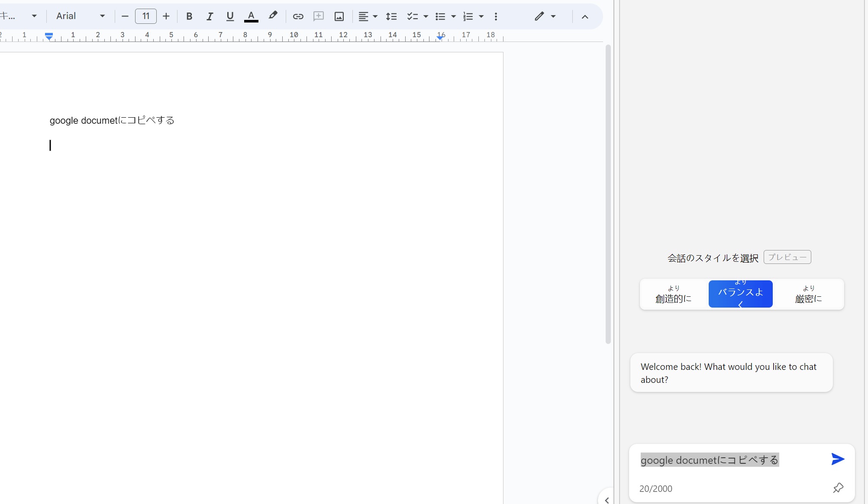Open the Arial font dropdown
Screen dimensions: 868x504
point(81,16)
